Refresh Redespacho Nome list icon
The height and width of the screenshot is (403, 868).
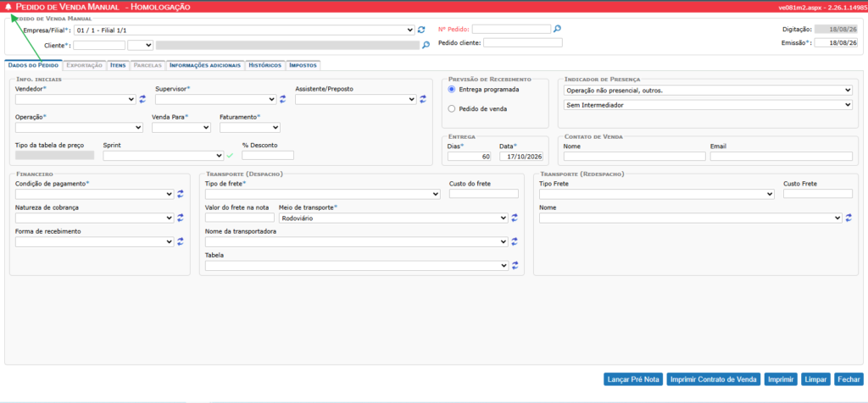[x=849, y=218]
